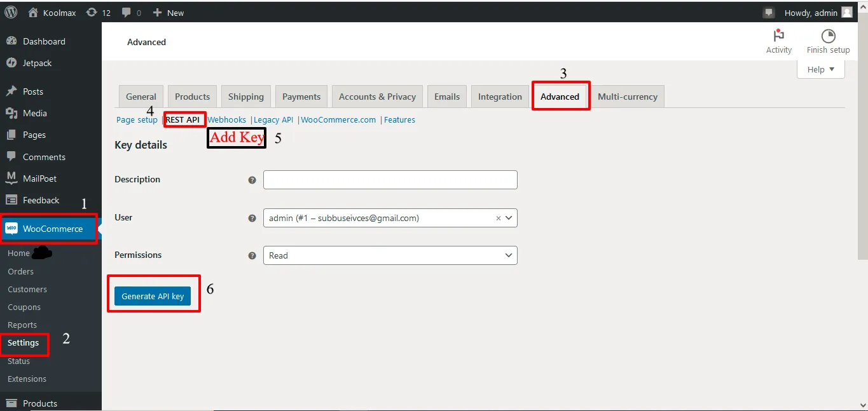Click the Legacy API link
Image resolution: width=868 pixels, height=411 pixels.
[x=273, y=119]
